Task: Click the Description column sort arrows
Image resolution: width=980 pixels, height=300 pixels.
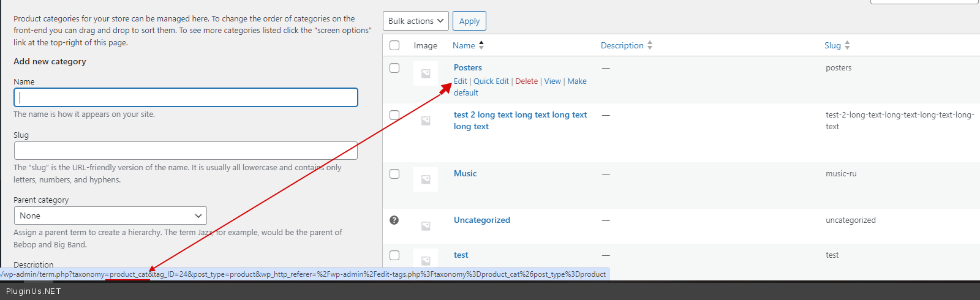Action: (x=650, y=45)
